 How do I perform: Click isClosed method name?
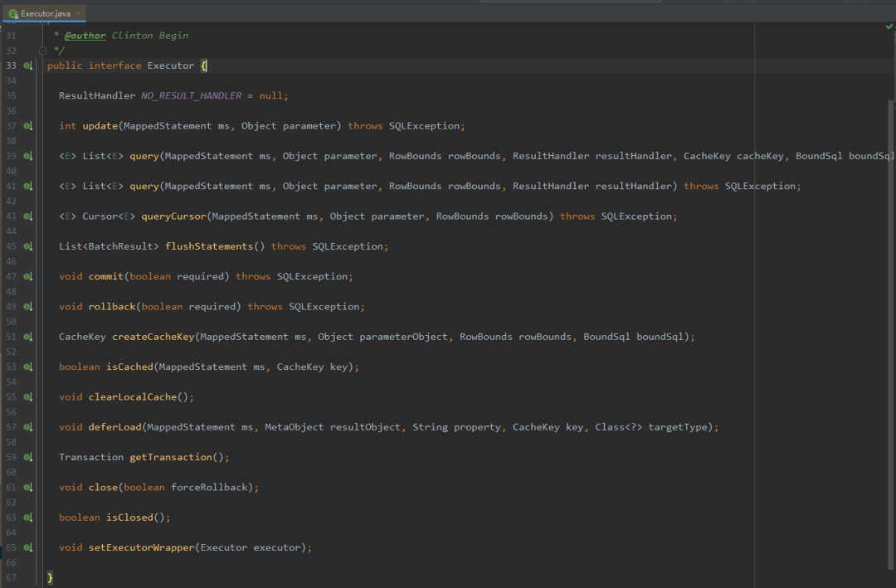[129, 518]
